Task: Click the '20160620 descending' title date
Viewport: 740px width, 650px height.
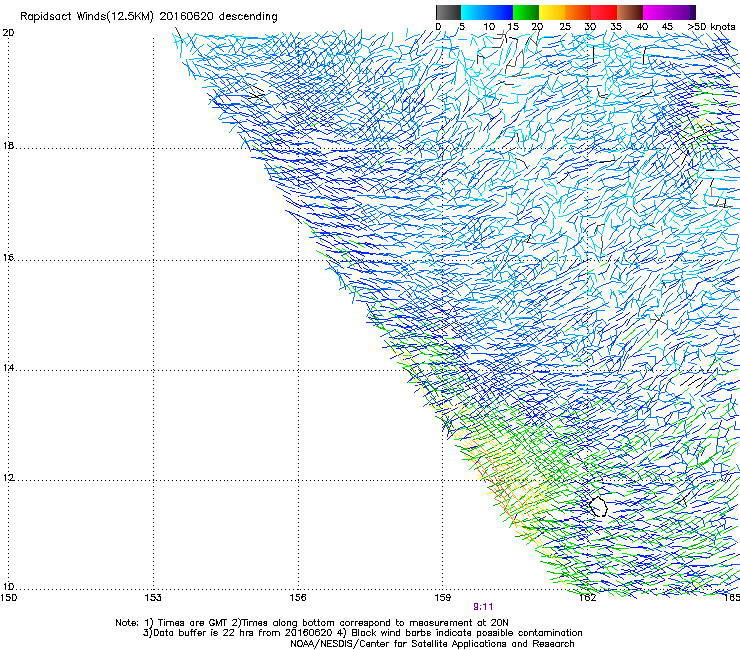Action: (219, 17)
